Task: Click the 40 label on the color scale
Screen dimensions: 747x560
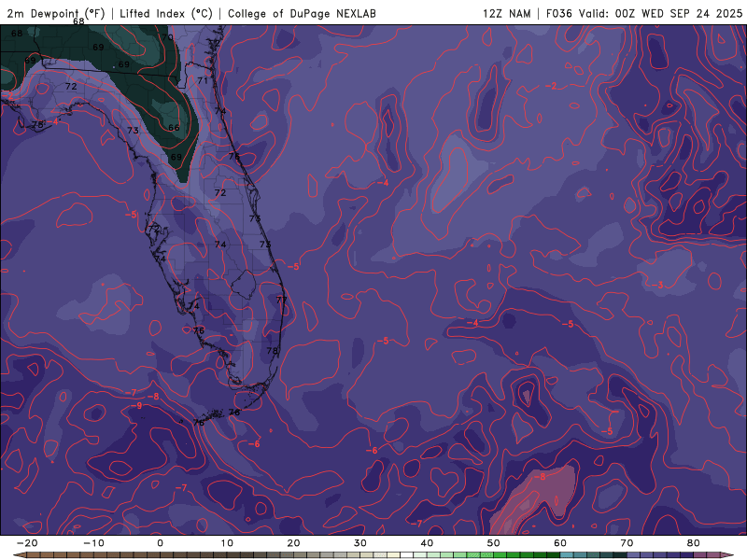Action: click(427, 543)
